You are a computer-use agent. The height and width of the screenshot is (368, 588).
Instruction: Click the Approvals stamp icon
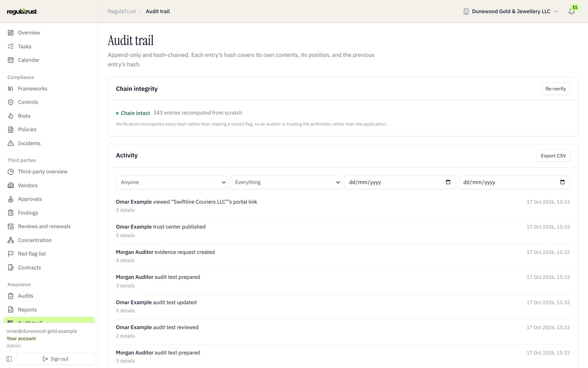(x=11, y=199)
